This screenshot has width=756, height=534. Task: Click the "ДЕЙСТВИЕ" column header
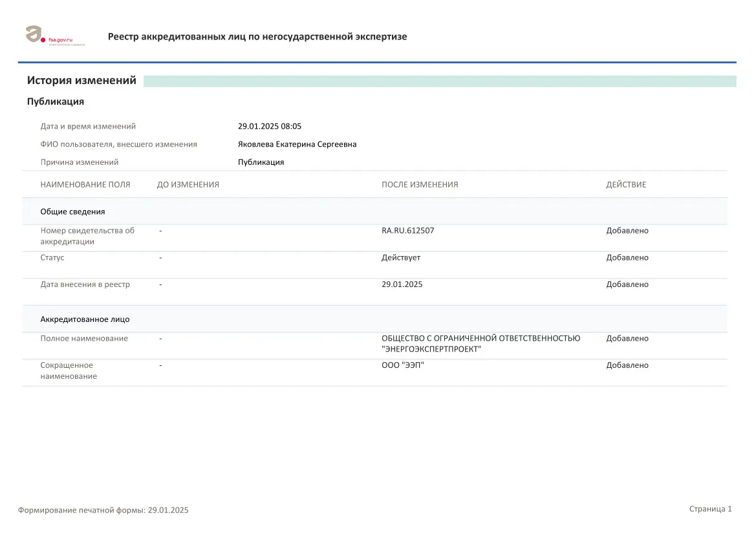click(x=625, y=185)
